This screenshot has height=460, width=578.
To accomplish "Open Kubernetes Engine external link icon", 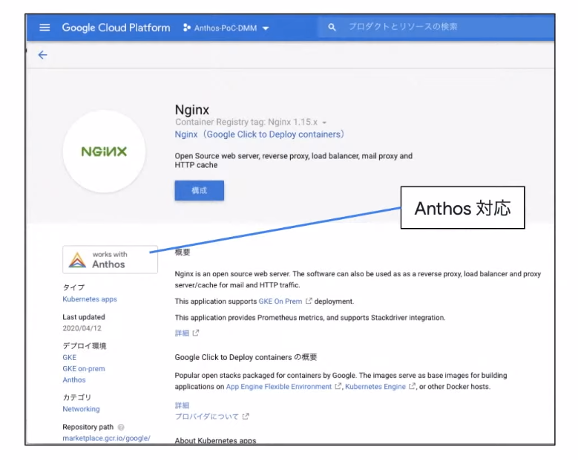I will (x=412, y=386).
